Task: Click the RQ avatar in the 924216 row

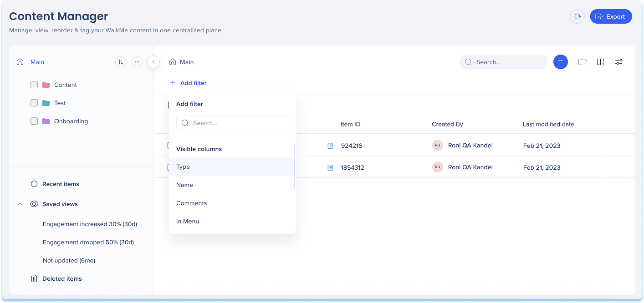Action: click(x=438, y=145)
